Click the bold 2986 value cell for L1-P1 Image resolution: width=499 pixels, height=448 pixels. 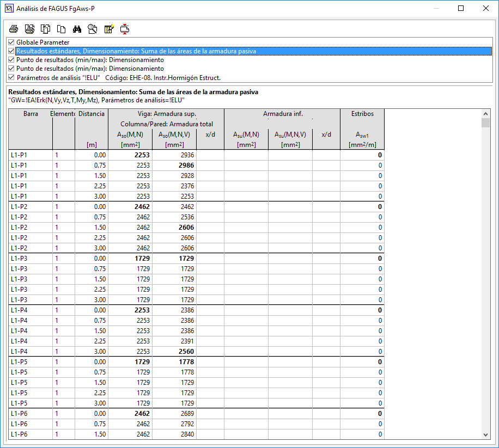[183, 165]
